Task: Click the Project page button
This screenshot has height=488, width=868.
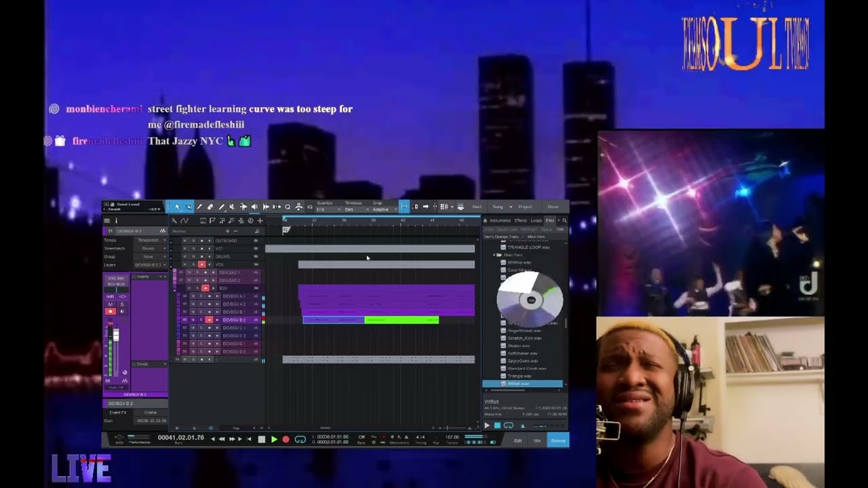Action: tap(525, 207)
